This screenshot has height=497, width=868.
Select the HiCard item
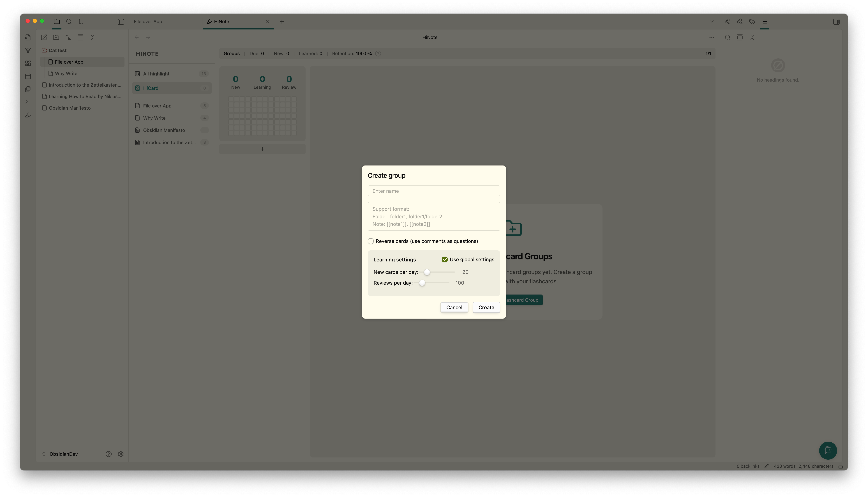(172, 88)
